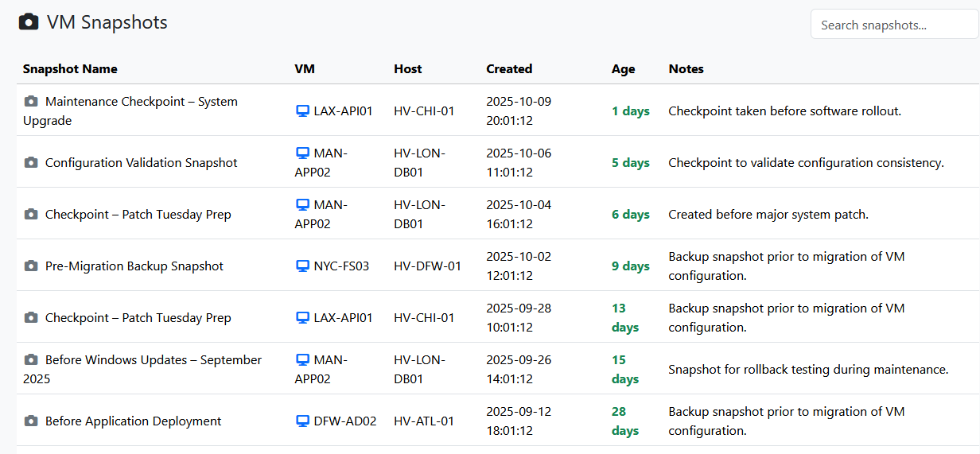This screenshot has width=980, height=454.
Task: Click camera icon for Maintenance Checkpoint snapshot
Action: click(31, 102)
